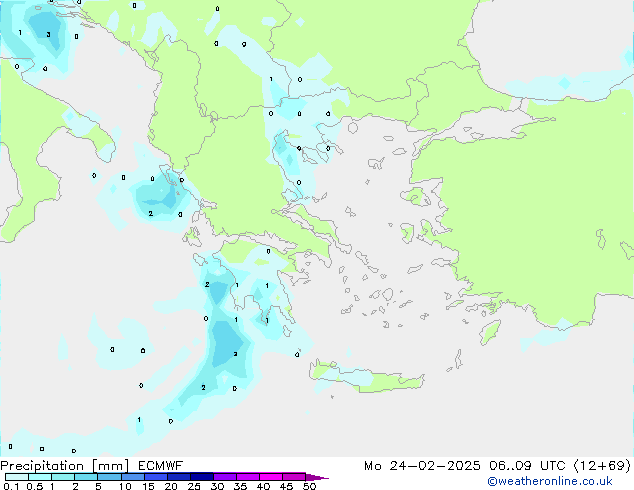Click the '30' legend scale label
634x490 pixels.
pyautogui.click(x=217, y=486)
